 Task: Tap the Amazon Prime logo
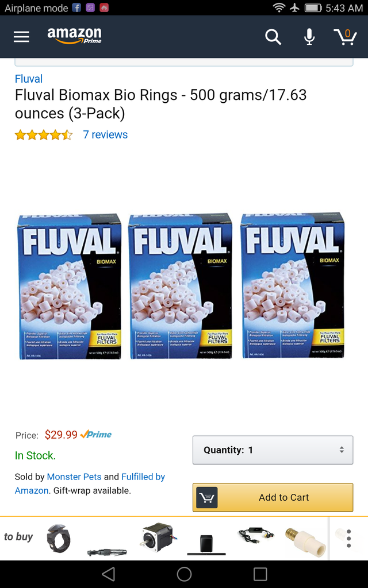74,36
